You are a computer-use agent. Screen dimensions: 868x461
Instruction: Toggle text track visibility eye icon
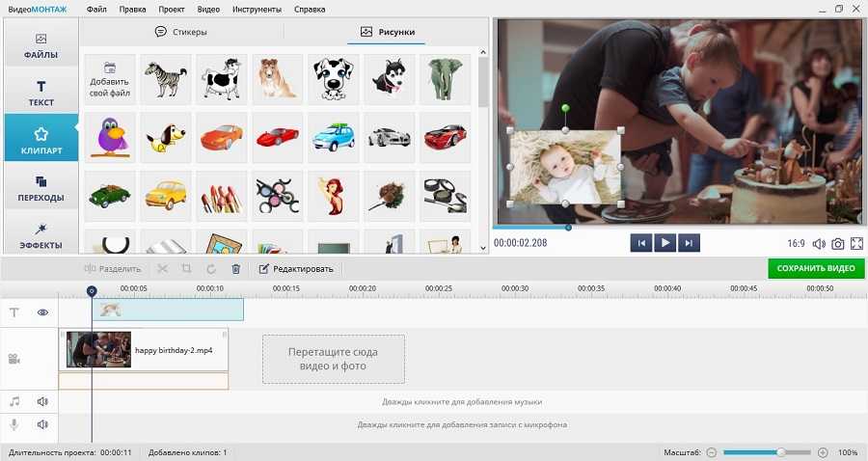[x=42, y=312]
